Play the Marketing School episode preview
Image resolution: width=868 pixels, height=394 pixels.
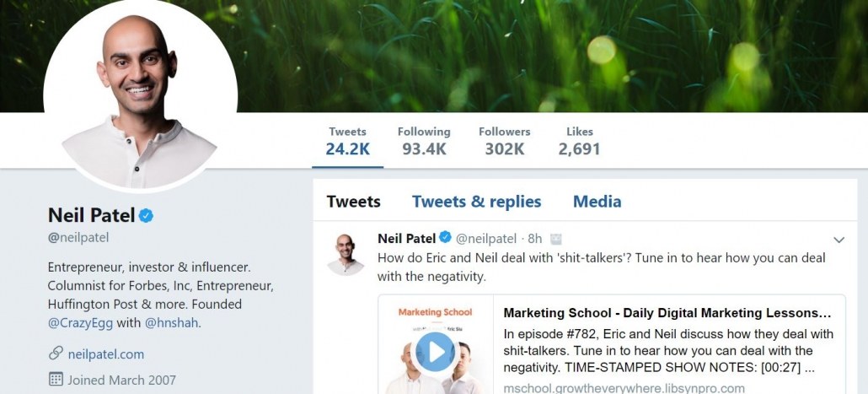[x=436, y=352]
